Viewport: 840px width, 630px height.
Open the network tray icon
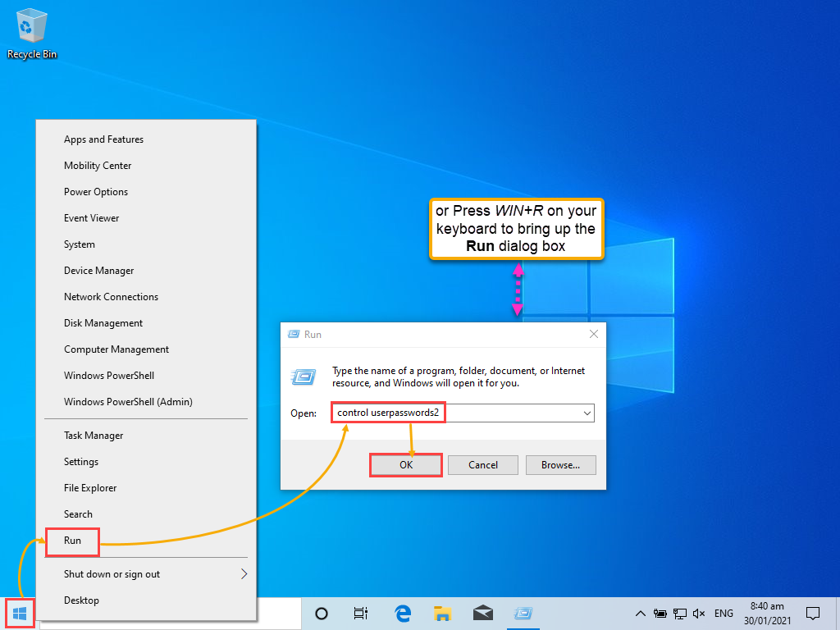click(680, 614)
